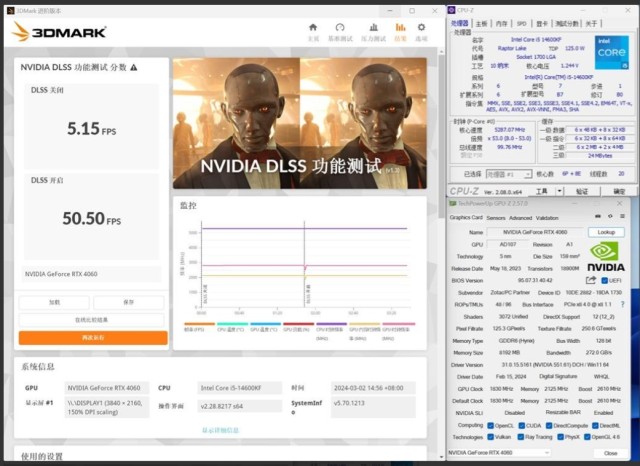
Task: Toggle the DirectCompute checkbox in GPU-Z
Action: tap(549, 426)
